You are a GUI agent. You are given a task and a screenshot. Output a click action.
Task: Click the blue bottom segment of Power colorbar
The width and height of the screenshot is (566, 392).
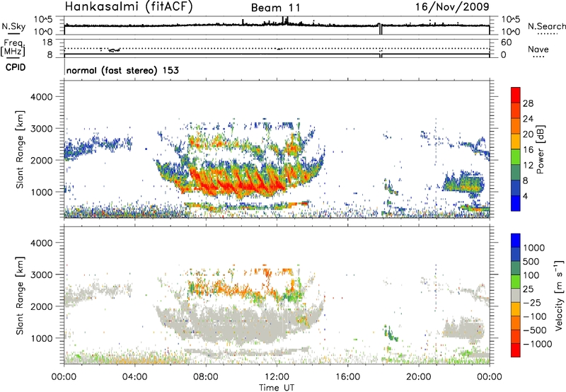(x=516, y=203)
